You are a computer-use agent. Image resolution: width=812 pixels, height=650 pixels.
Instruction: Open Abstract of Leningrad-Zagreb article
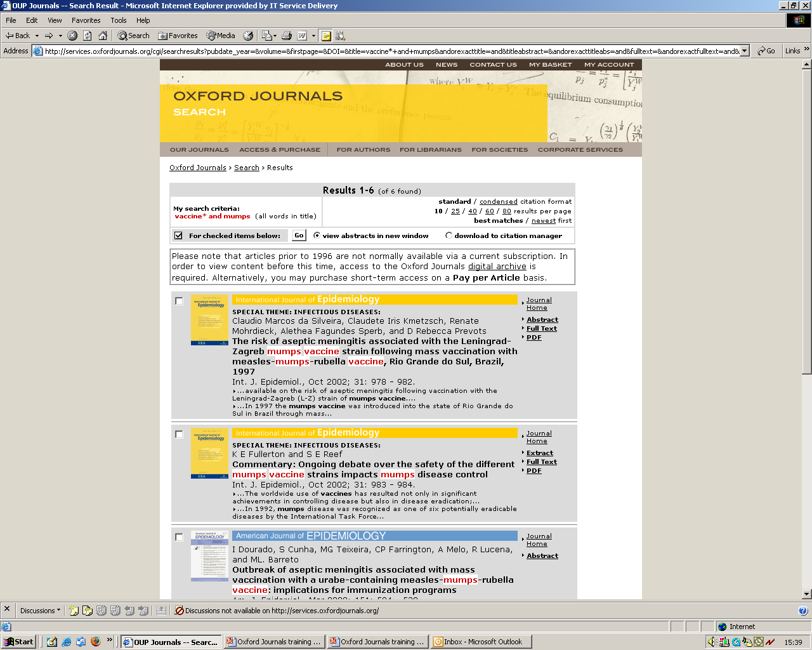click(542, 320)
